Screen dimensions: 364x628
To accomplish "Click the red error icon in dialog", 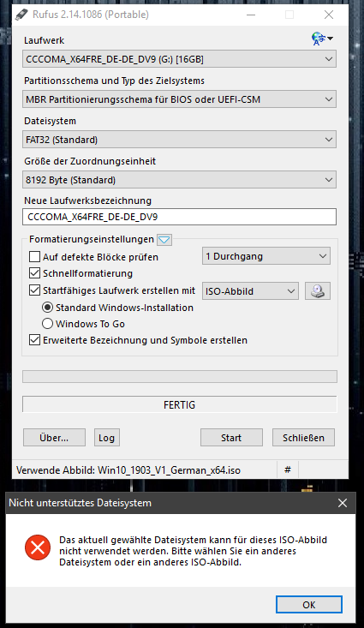I will pyautogui.click(x=38, y=547).
